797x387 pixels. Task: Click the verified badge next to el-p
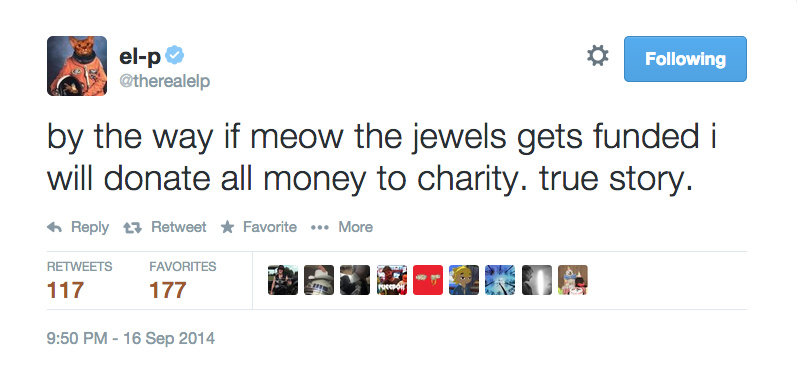pyautogui.click(x=175, y=56)
